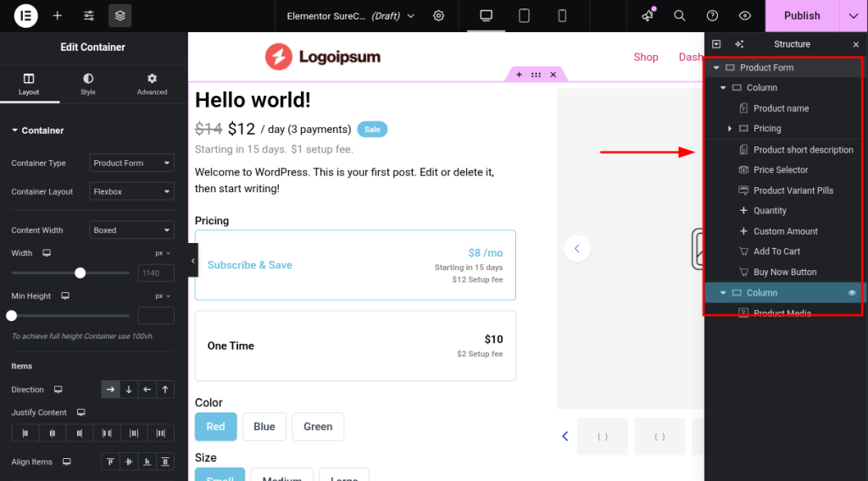Open page settings gear icon

click(x=438, y=15)
